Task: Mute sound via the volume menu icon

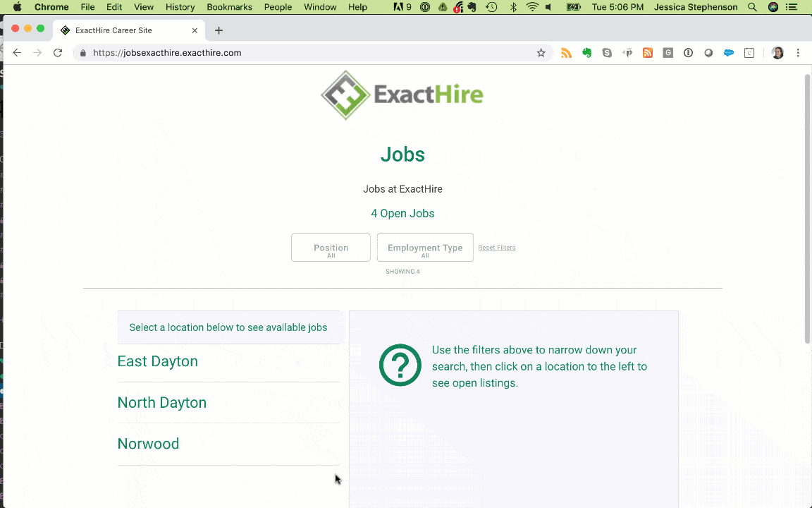Action: (550, 7)
